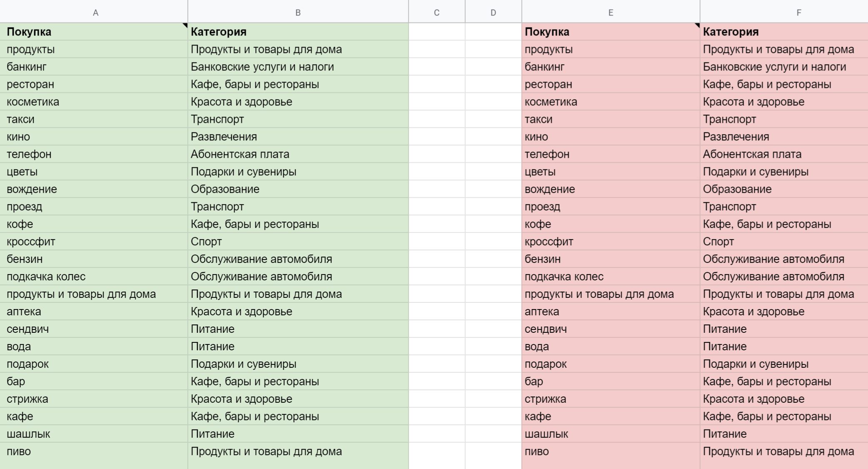
Task: Select cell 'подкачка колес' in column A
Action: click(x=94, y=277)
